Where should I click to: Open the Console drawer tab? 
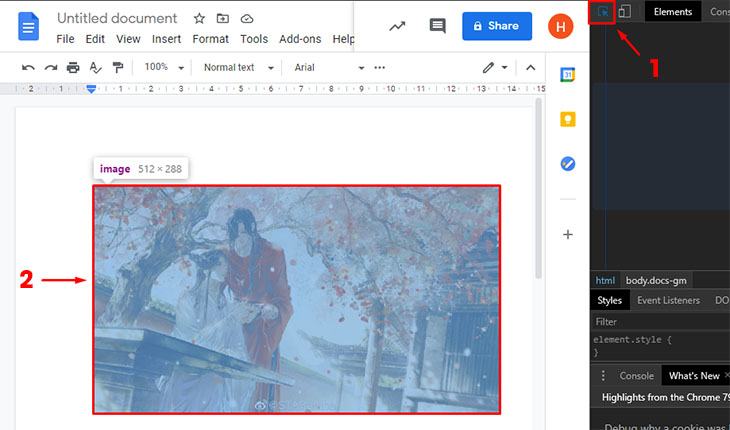[636, 376]
